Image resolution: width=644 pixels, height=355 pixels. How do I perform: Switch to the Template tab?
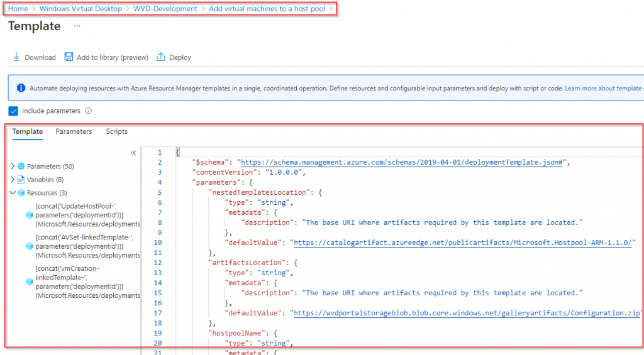[x=28, y=131]
